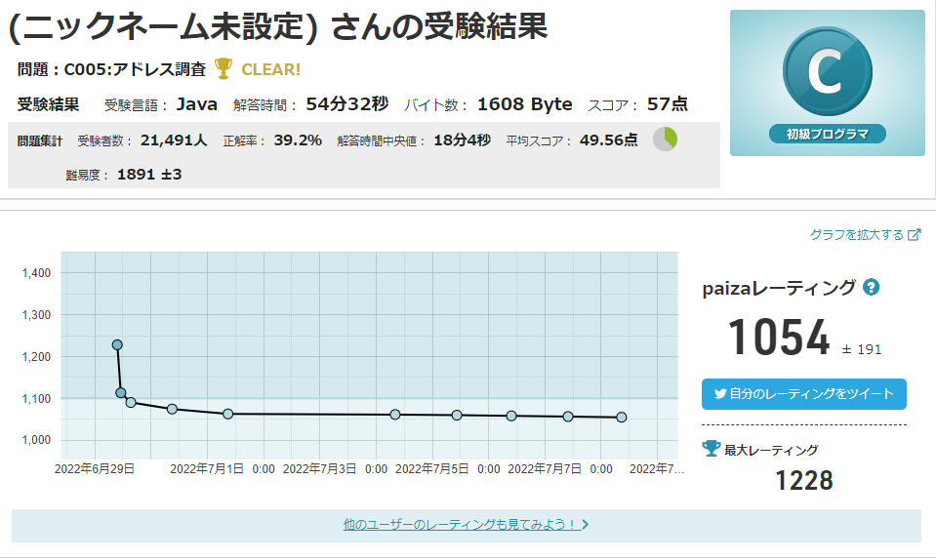Open the グラフを拡大する link
The height and width of the screenshot is (560, 936).
pos(857,235)
